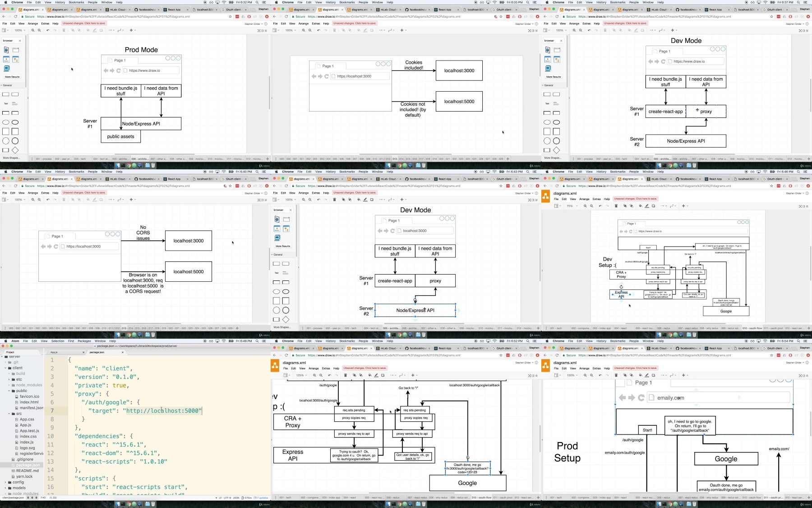
Task: Toggle fullscreen in the 6:43 PM Dev Mode window
Action: (x=530, y=200)
